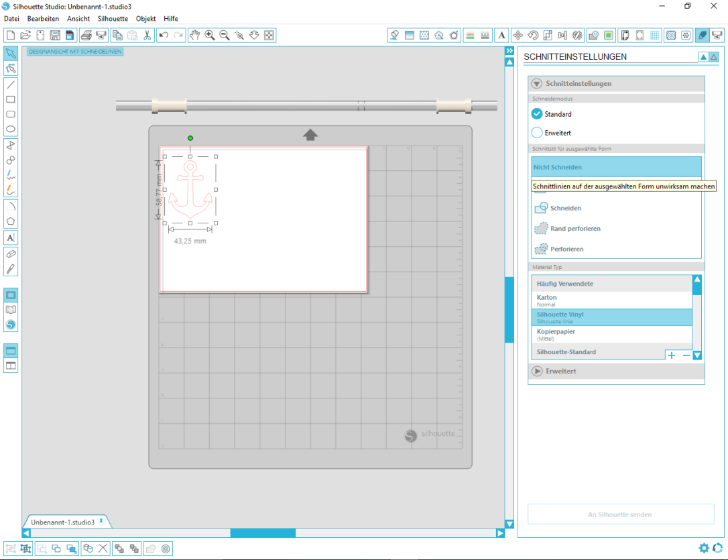Open the Polygon drawing tool
The height and width of the screenshot is (560, 728).
click(11, 221)
